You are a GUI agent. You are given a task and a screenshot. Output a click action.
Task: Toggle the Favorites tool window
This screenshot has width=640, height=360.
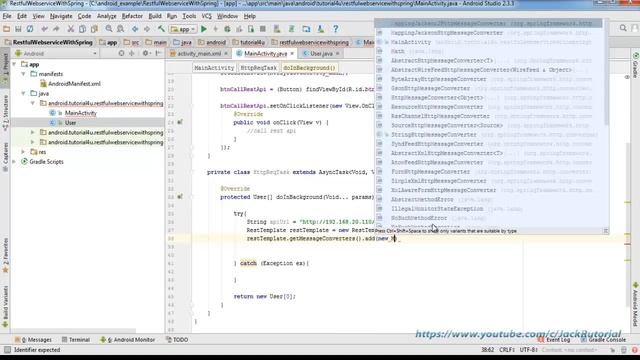pos(5,255)
